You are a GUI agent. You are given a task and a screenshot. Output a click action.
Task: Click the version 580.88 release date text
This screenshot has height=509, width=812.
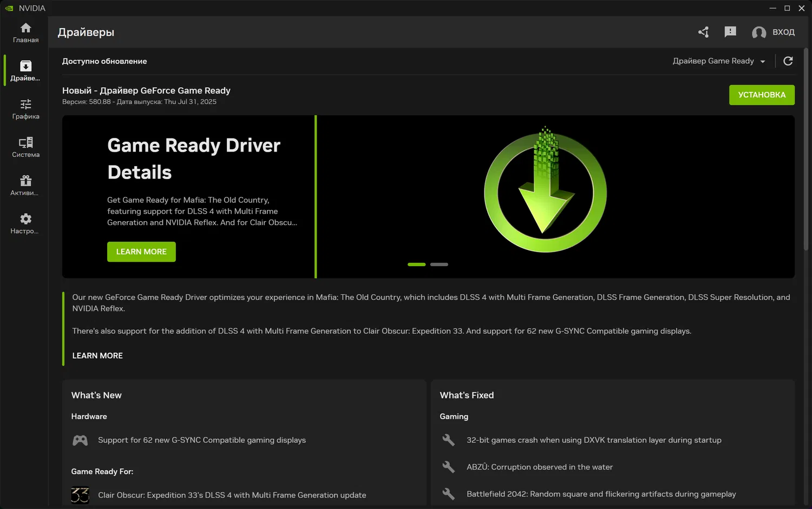(139, 102)
